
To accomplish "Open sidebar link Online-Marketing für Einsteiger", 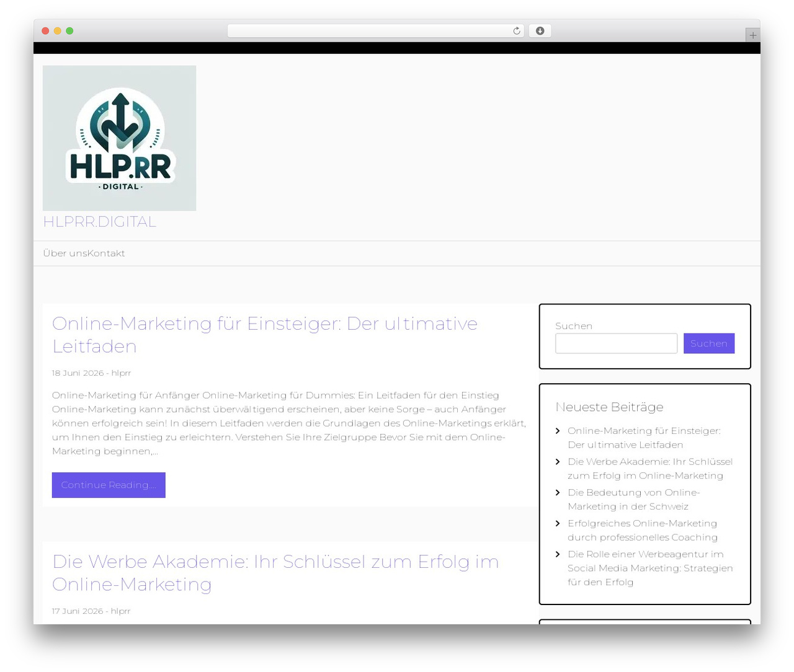I will [644, 438].
